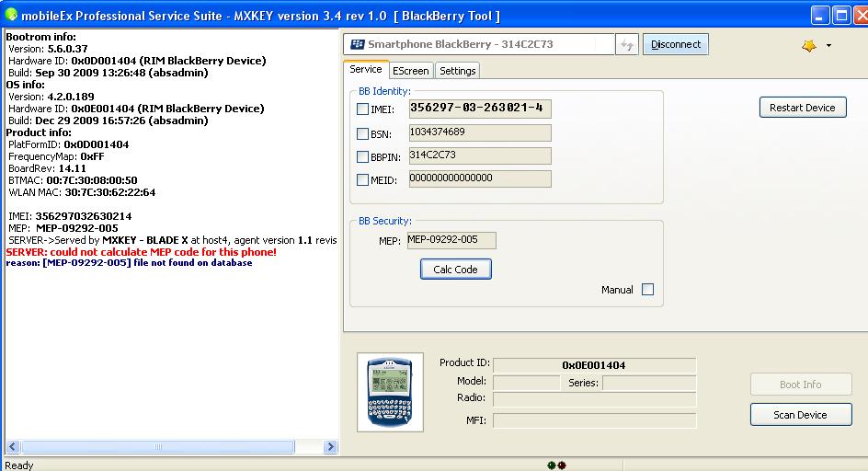
Task: Click the Restart Device button
Action: click(x=803, y=108)
